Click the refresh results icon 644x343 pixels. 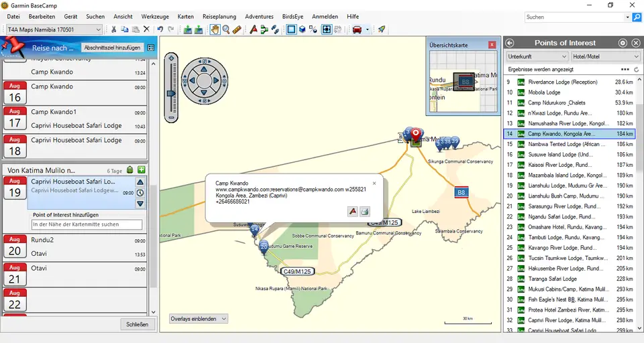(636, 70)
